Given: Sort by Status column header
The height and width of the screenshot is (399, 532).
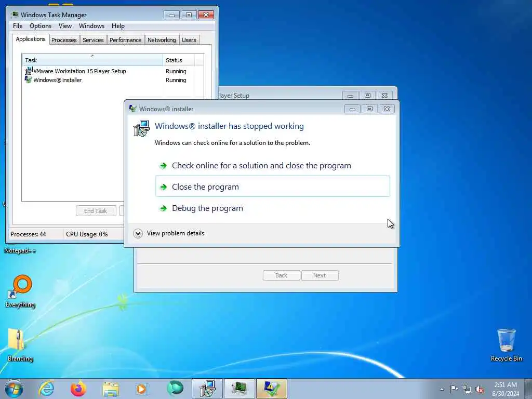Looking at the screenshot, I should tap(179, 60).
